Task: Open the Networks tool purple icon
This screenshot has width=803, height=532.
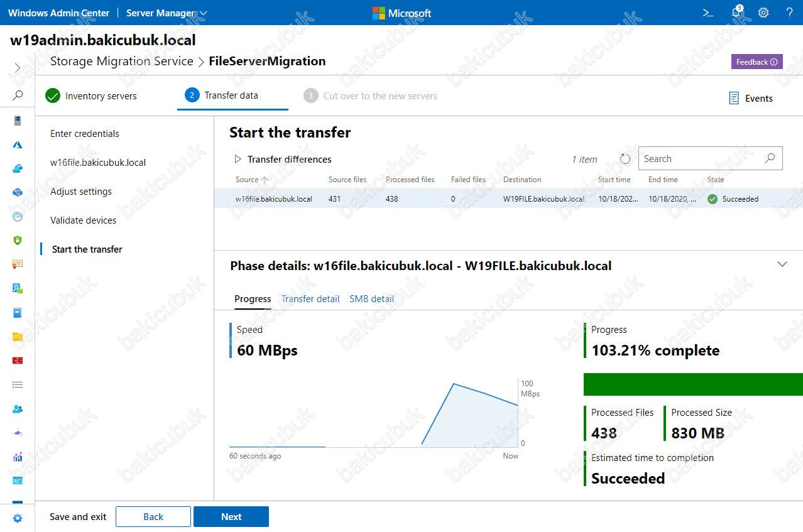Action: [x=18, y=433]
